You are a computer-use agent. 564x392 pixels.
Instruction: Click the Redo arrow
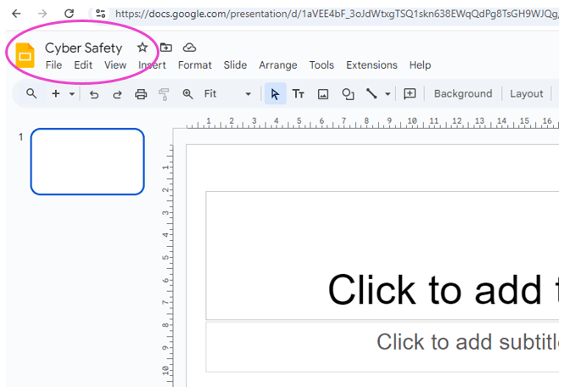tap(117, 94)
